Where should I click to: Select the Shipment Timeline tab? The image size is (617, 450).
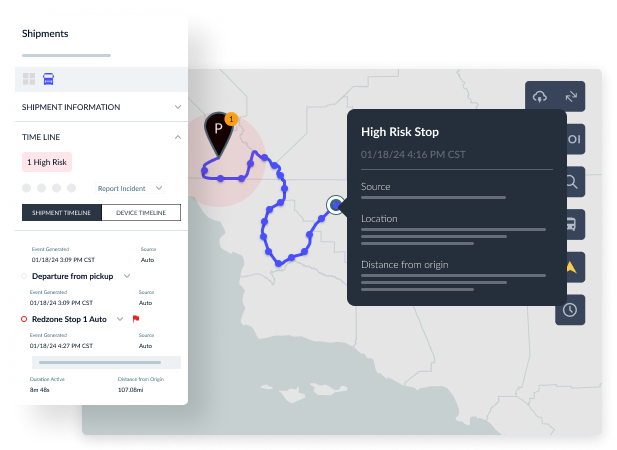[62, 212]
